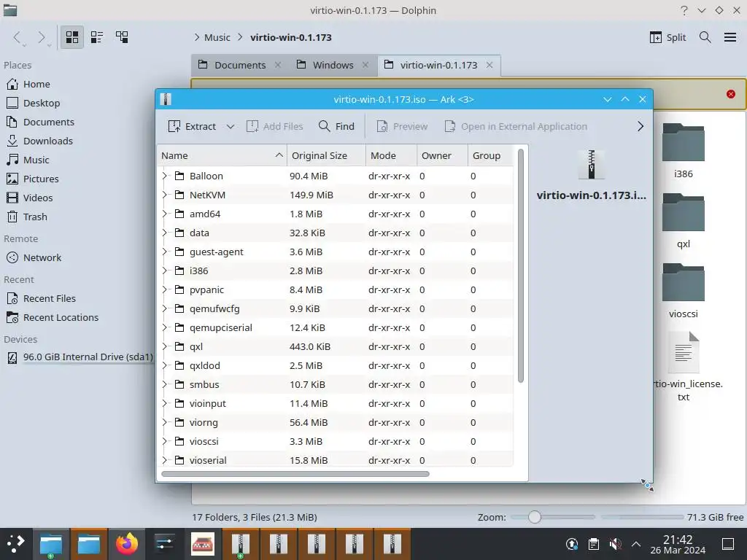Select the vioserial folder

click(x=336, y=460)
